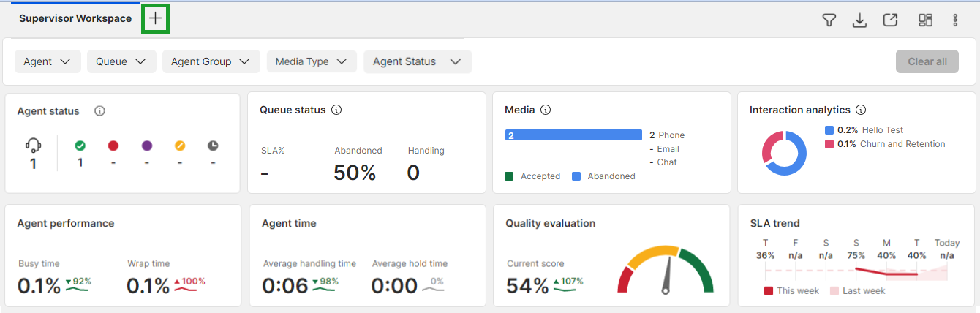Click the Handling value 0
980x313 pixels.
tap(413, 173)
